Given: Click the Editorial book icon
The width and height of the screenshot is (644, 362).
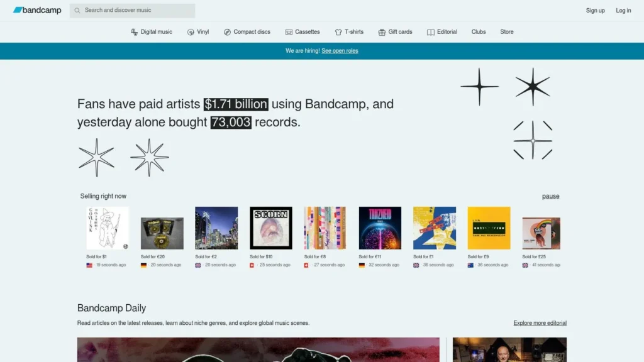Looking at the screenshot, I should tap(430, 32).
